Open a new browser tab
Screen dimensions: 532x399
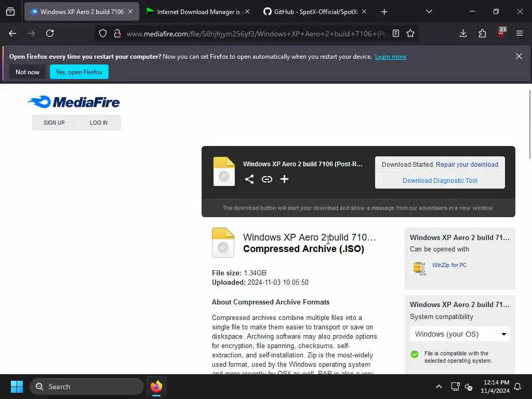[x=384, y=12]
